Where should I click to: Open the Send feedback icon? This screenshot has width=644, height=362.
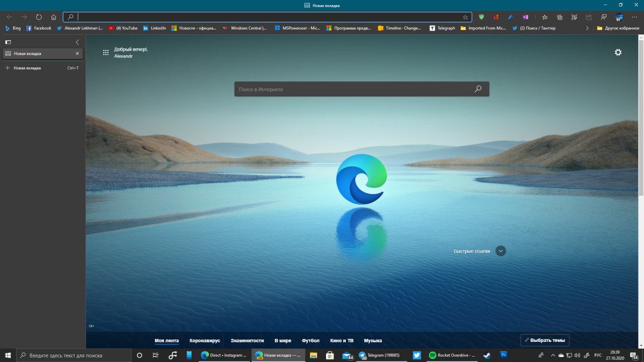[x=604, y=17]
